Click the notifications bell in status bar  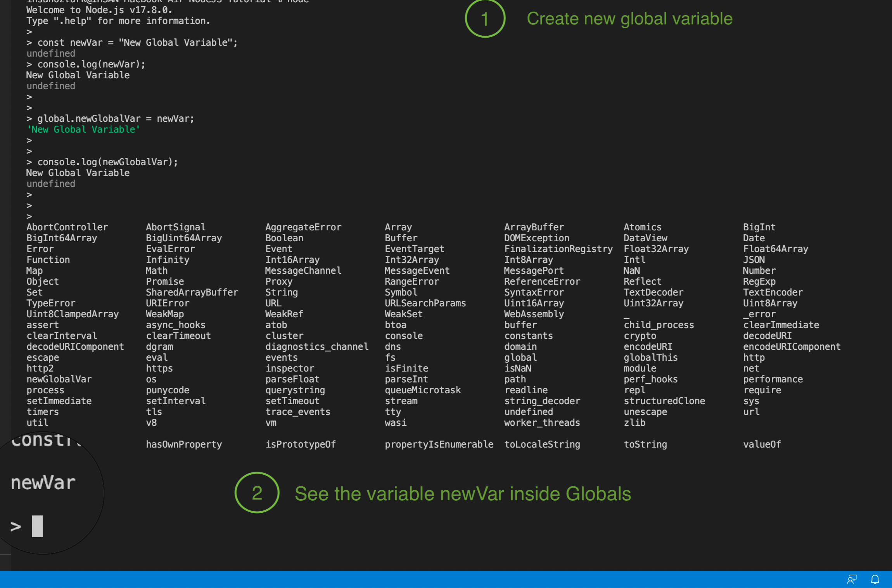tap(875, 579)
